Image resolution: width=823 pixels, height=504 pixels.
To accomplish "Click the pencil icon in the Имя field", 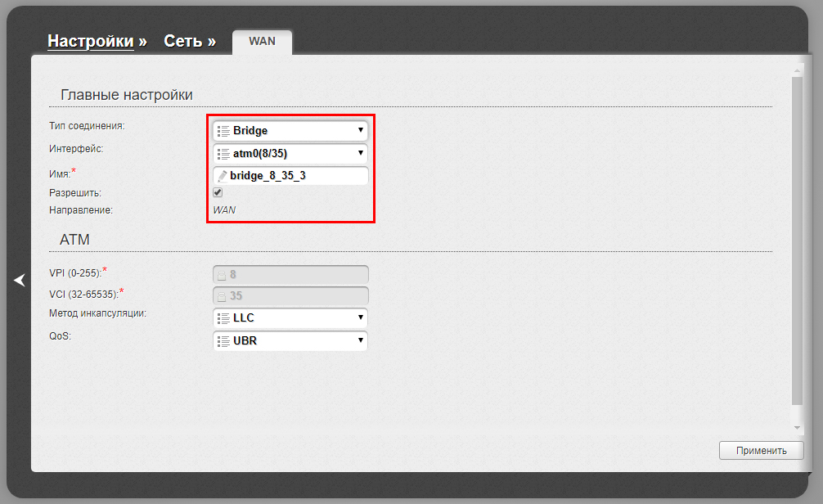I will click(x=222, y=176).
